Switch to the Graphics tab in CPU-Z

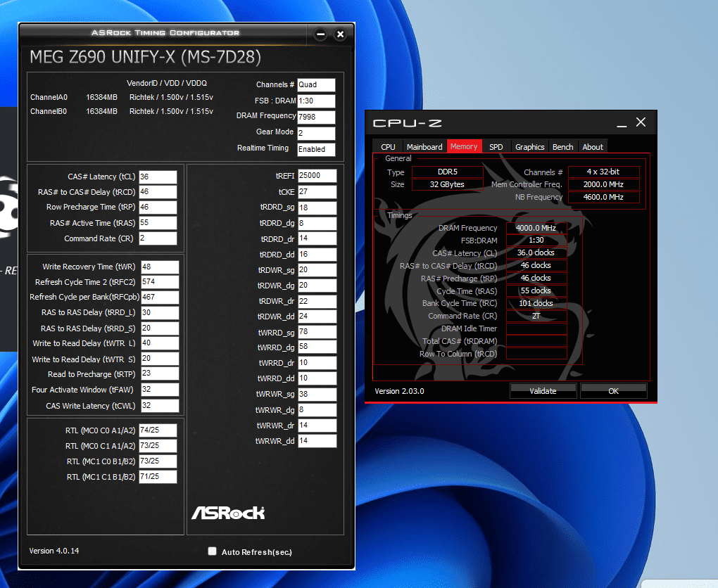coord(529,147)
